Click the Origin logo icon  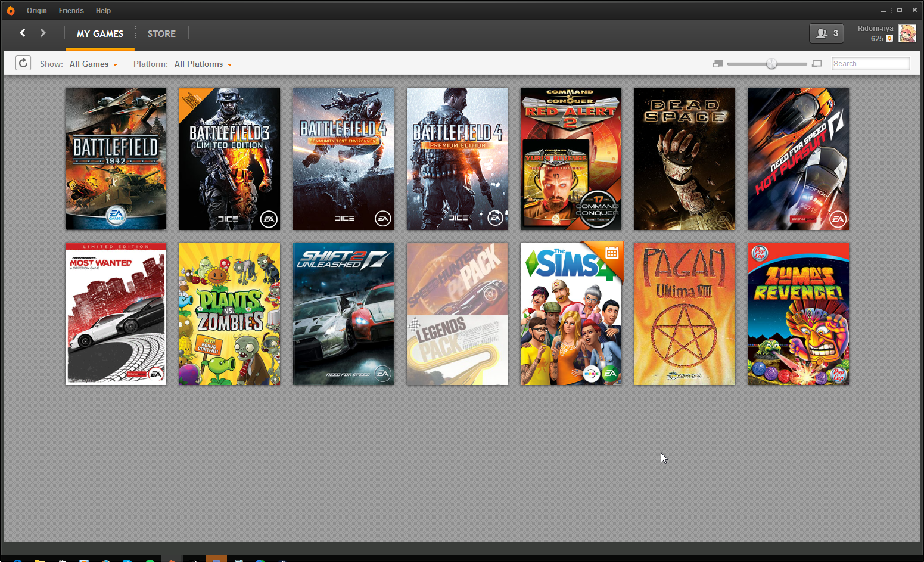[11, 11]
